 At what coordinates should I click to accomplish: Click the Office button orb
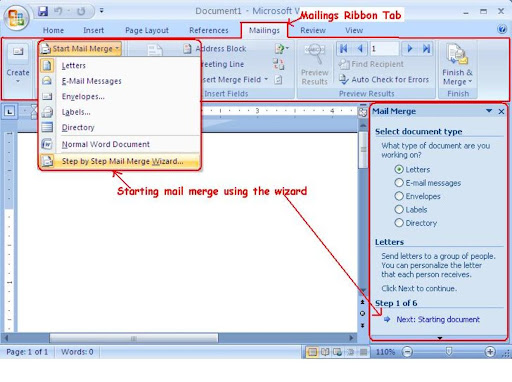click(16, 18)
